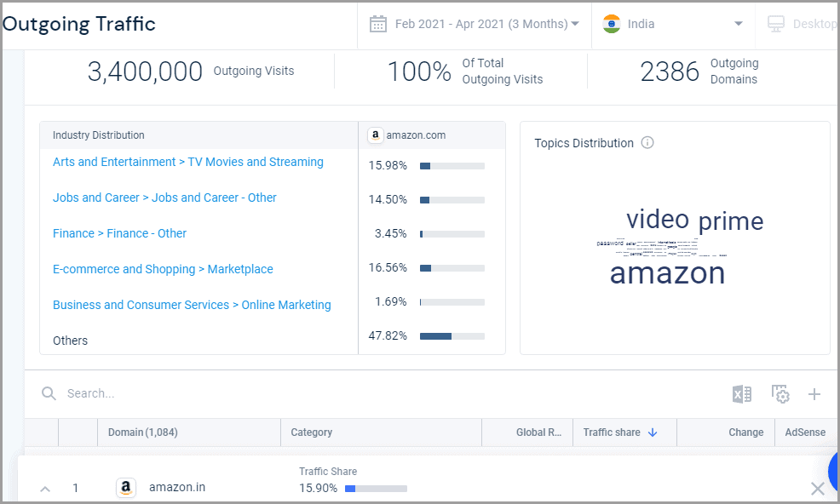Screen dimensions: 840x504
Task: Click the India flag icon
Action: (612, 24)
